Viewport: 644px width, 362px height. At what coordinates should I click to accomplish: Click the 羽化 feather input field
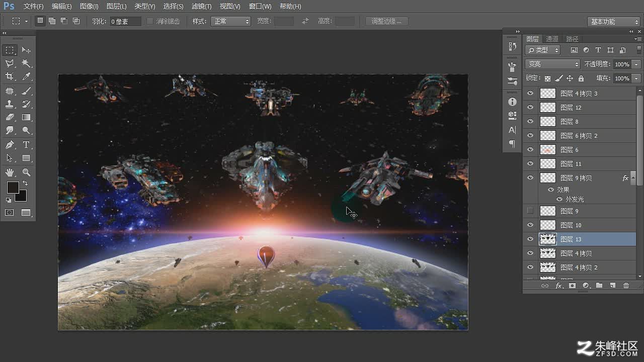125,22
